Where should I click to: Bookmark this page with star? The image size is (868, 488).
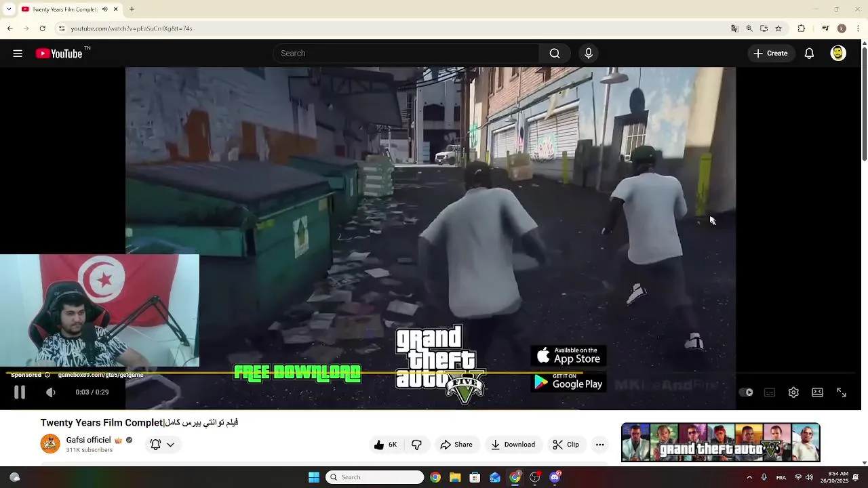pos(778,28)
